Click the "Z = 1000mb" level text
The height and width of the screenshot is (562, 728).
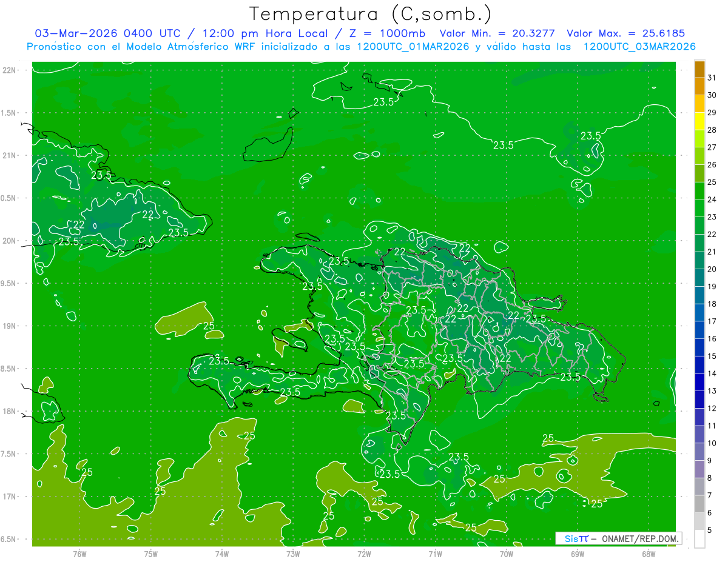[387, 33]
